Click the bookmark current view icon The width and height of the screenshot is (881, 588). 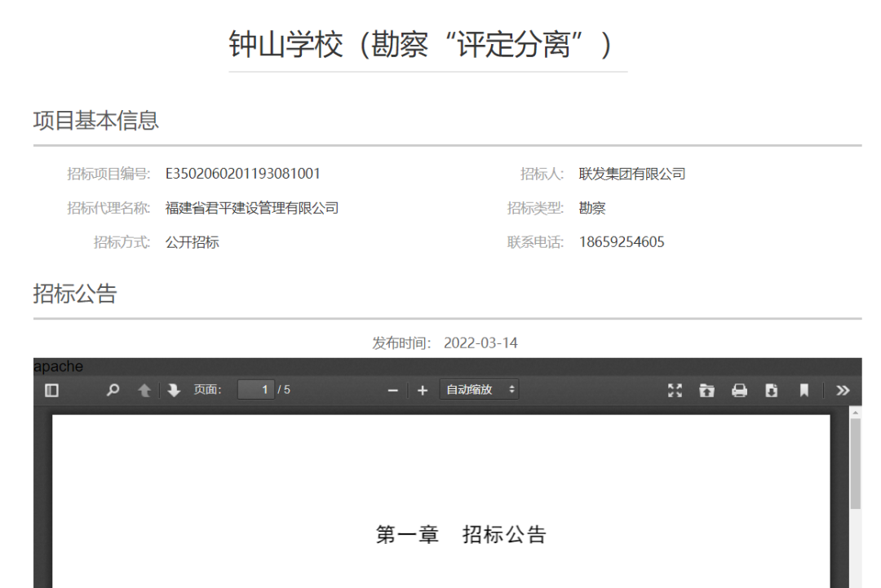(x=804, y=391)
